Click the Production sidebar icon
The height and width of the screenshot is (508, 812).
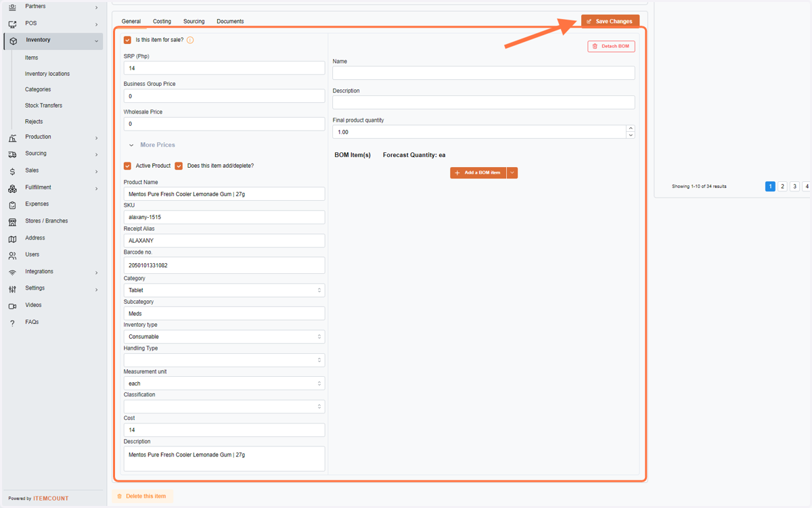click(12, 137)
